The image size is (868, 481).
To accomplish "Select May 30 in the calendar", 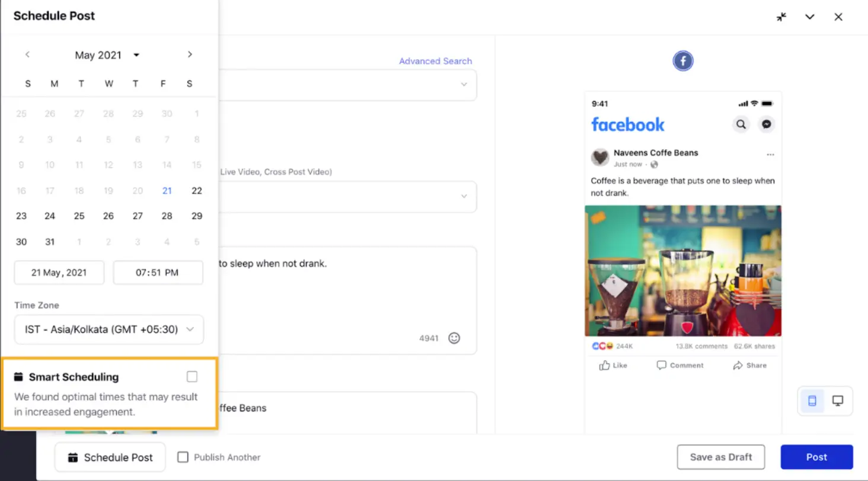I will (x=21, y=242).
